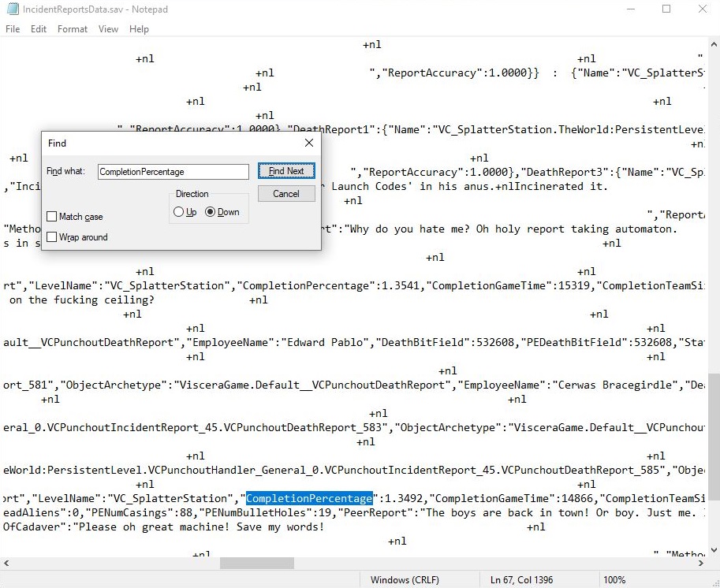Open the File menu
720x588 pixels.
click(13, 29)
